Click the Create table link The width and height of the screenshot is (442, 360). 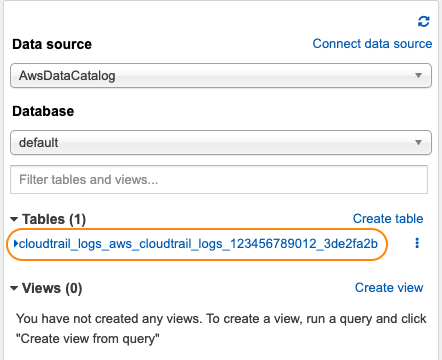click(388, 219)
